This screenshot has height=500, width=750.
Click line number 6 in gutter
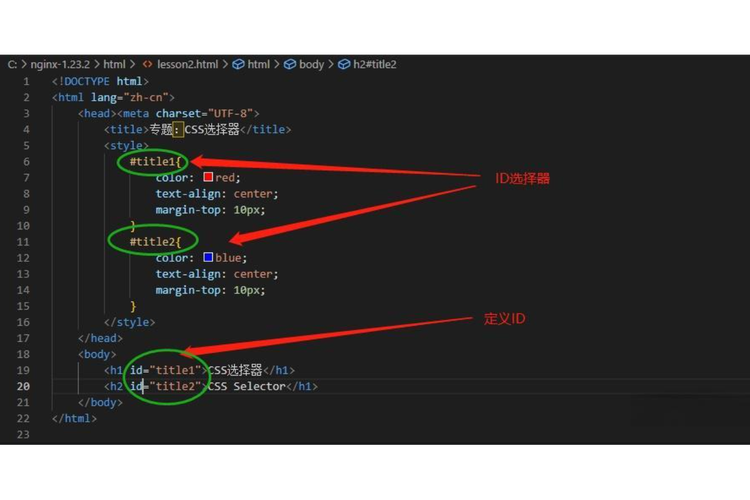26,161
